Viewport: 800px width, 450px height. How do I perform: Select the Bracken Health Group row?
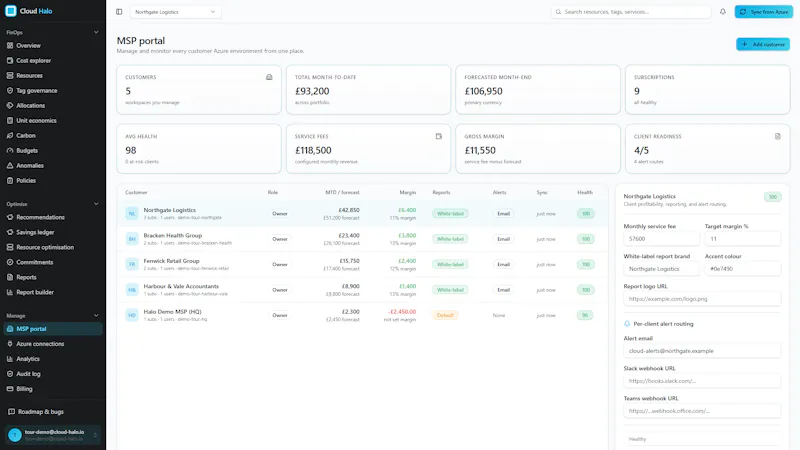(x=362, y=239)
